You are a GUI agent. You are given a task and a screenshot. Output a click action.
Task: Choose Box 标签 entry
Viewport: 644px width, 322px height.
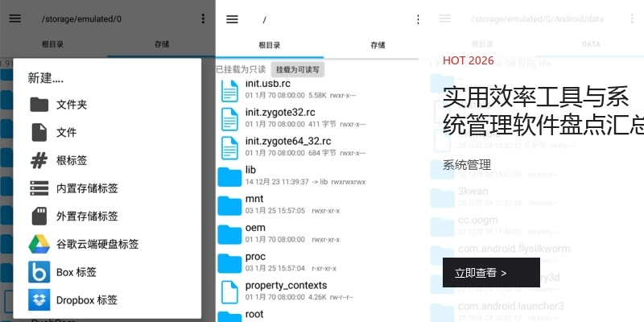pyautogui.click(x=107, y=272)
